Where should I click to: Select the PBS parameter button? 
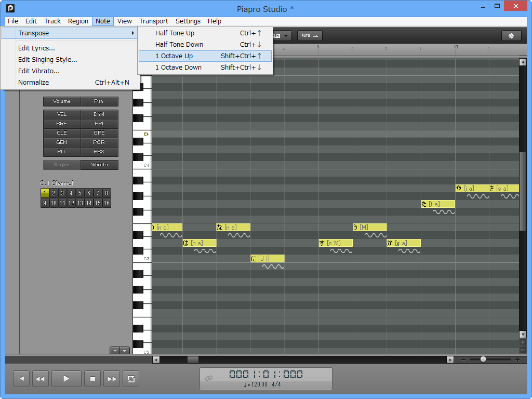pyautogui.click(x=99, y=152)
